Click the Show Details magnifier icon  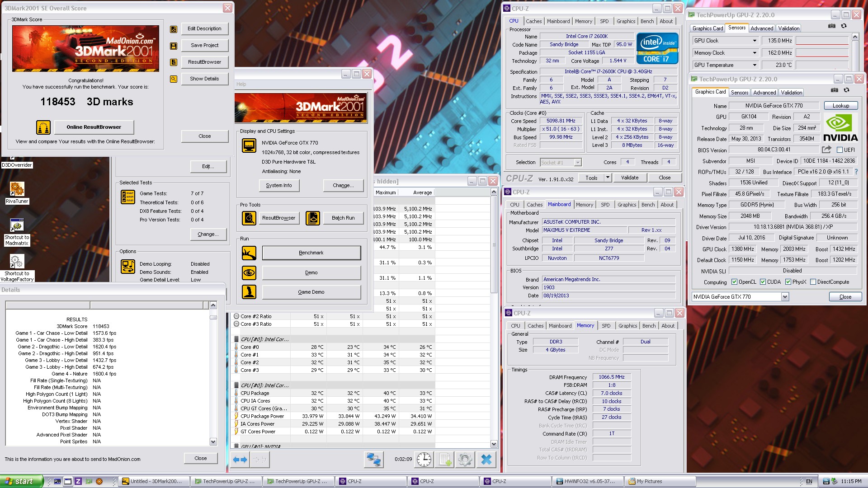(x=173, y=79)
